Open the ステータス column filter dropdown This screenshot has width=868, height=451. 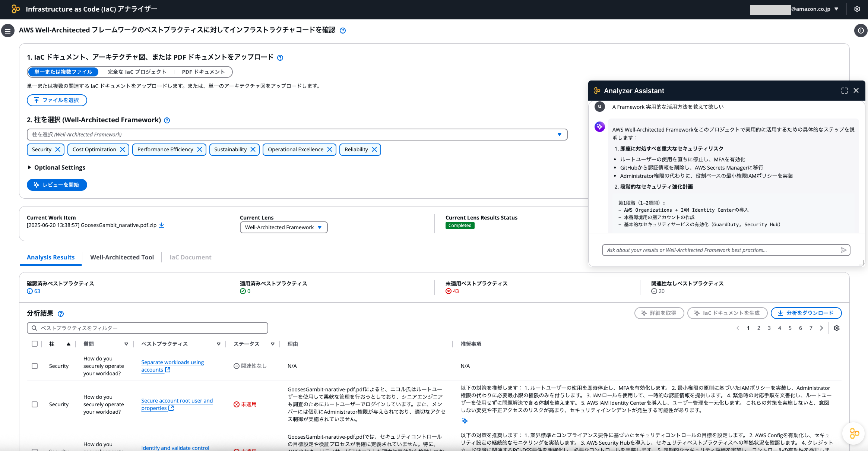coord(272,344)
